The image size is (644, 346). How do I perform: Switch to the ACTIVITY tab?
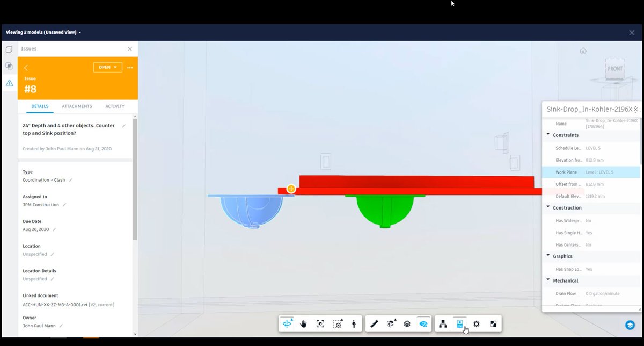(115, 106)
